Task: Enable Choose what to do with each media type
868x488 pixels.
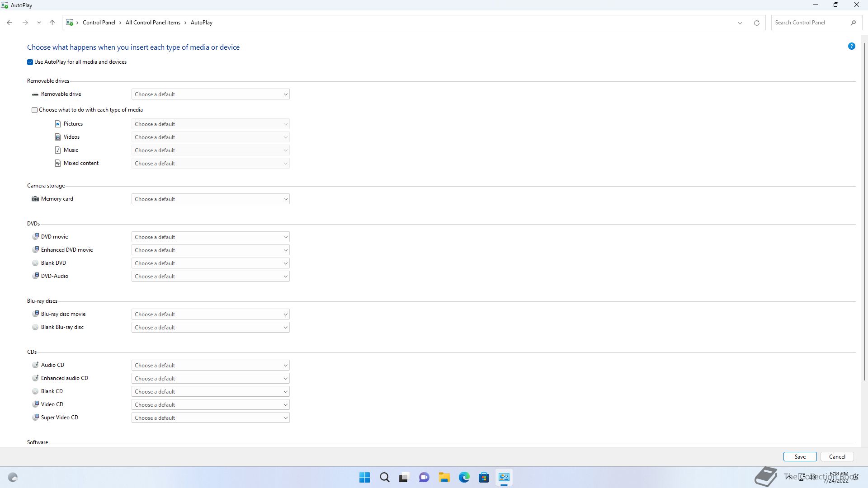Action: point(35,110)
